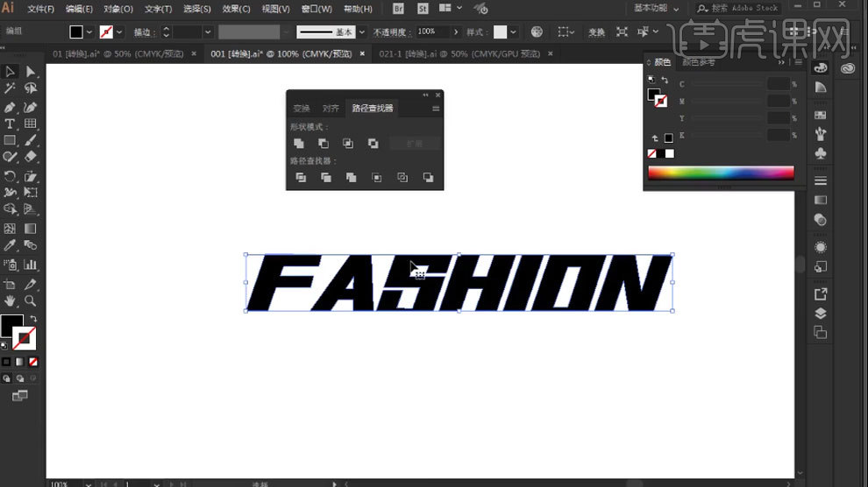The width and height of the screenshot is (868, 487).
Task: Click Divide in Pathfinder panel
Action: click(301, 178)
